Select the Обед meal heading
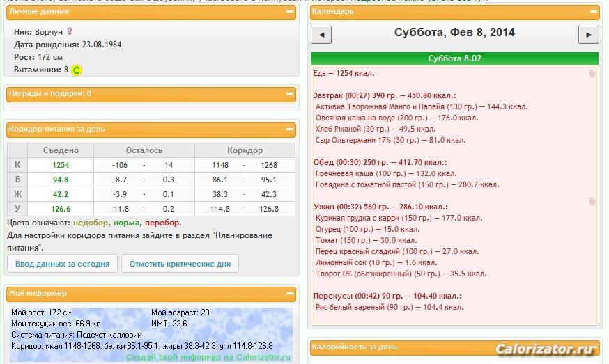This screenshot has height=364, width=609. point(380,162)
